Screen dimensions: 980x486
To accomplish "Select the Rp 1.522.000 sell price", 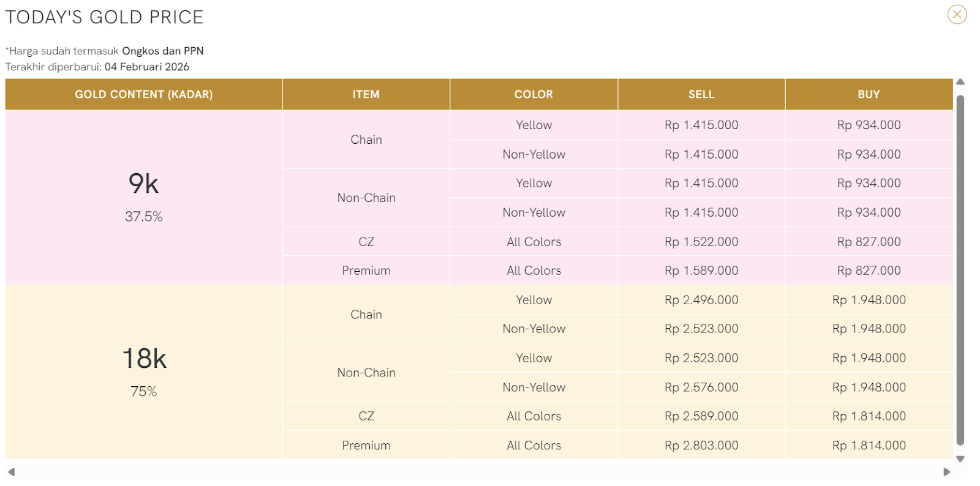I will click(x=701, y=242).
